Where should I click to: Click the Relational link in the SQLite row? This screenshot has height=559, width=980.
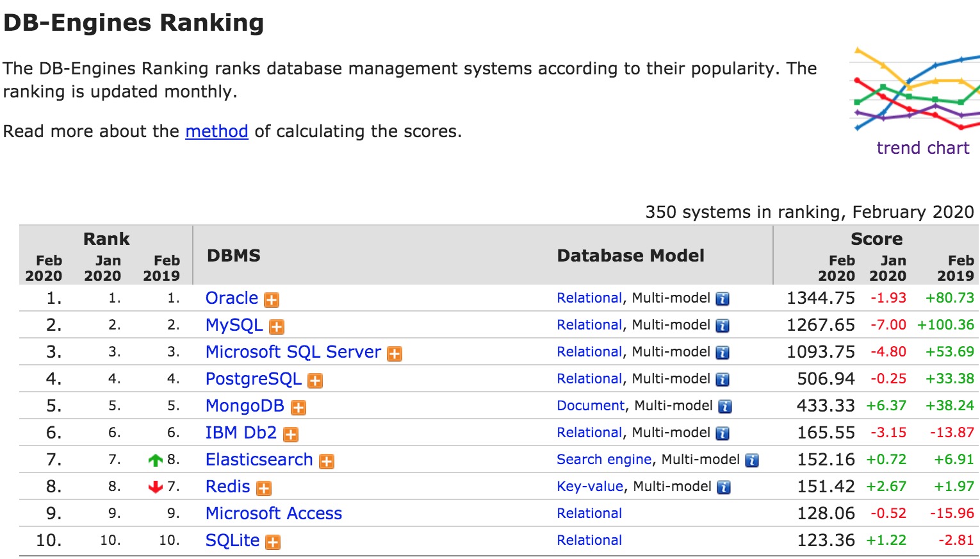(x=589, y=540)
